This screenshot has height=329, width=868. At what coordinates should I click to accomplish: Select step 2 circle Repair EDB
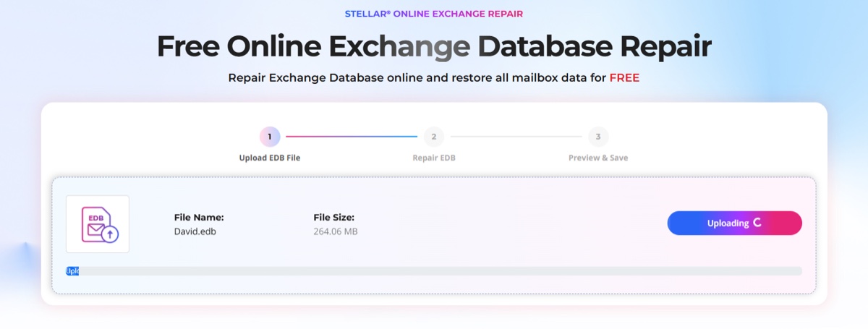coord(433,136)
